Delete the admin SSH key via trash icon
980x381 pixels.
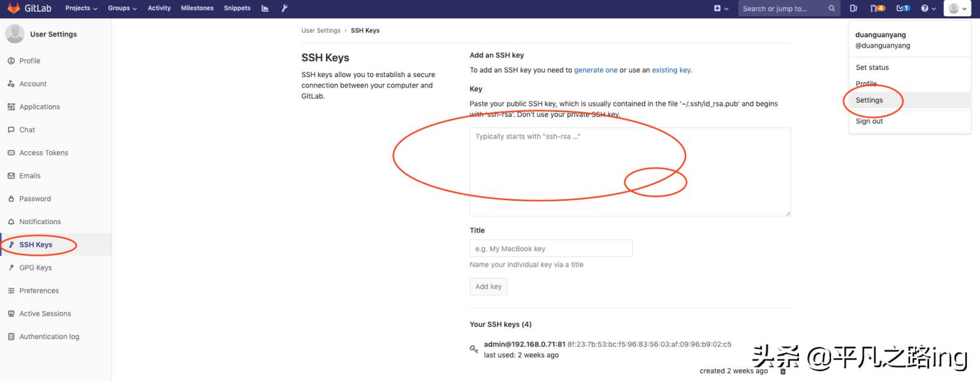(782, 370)
